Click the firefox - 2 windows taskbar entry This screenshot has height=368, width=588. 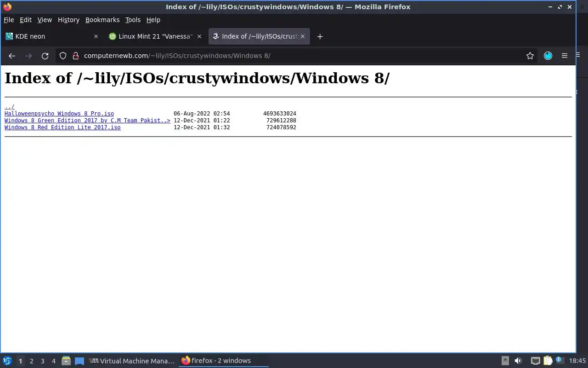224,361
